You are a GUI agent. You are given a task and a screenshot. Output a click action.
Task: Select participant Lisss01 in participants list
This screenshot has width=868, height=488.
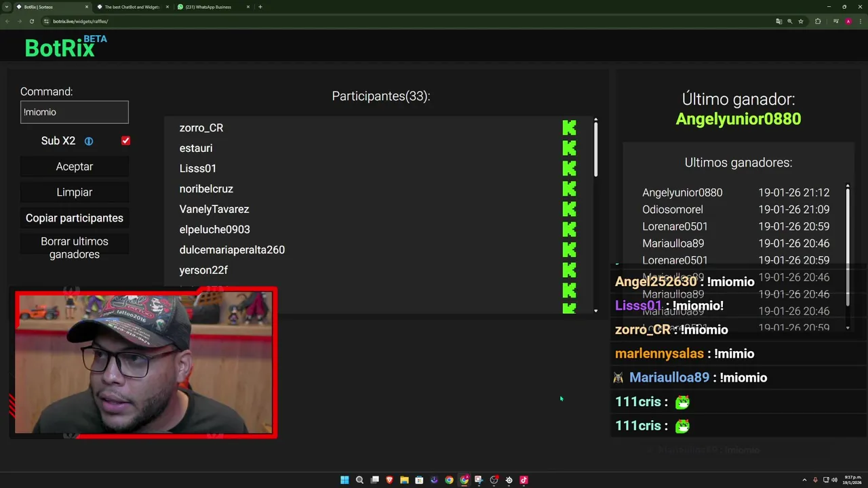click(198, 168)
